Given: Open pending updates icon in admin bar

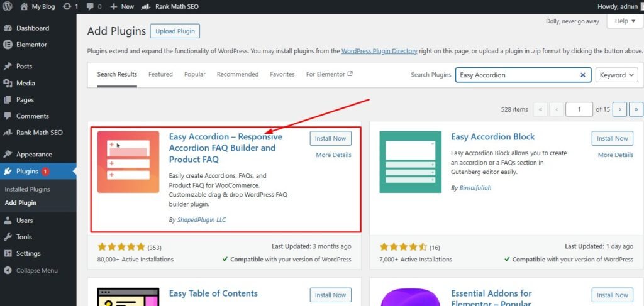Looking at the screenshot, I should click(x=70, y=6).
